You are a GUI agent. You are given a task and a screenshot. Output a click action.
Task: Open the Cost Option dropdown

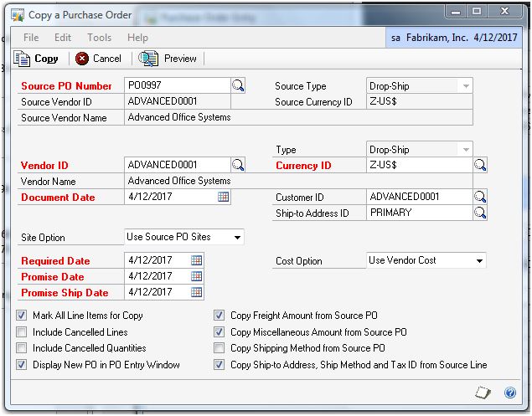[x=479, y=260]
